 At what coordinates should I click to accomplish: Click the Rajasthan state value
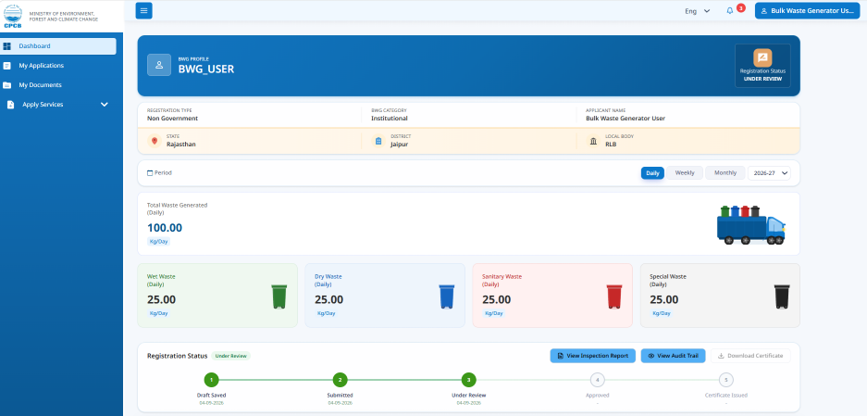(x=181, y=144)
